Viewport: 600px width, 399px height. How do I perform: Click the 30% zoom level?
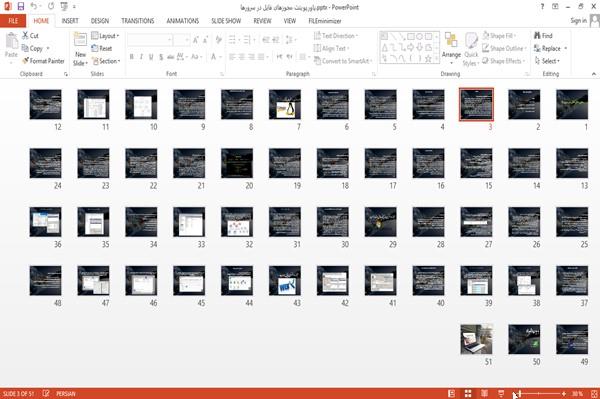pyautogui.click(x=577, y=394)
